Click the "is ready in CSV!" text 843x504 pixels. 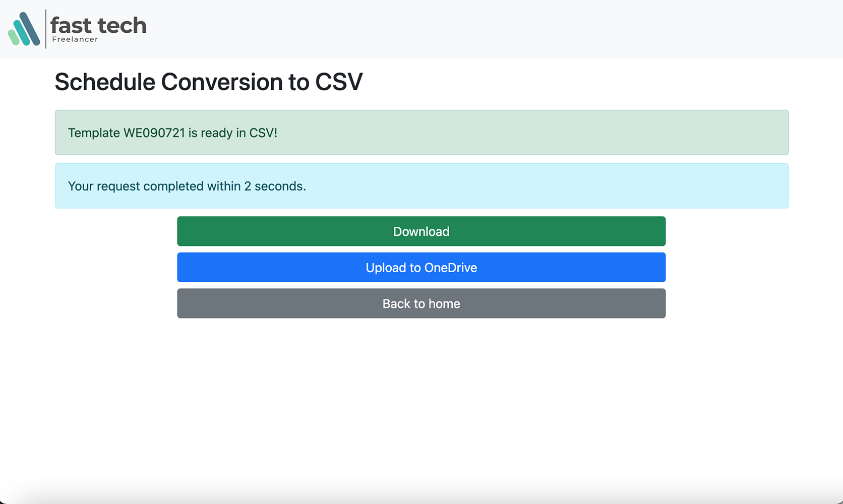[x=233, y=133]
